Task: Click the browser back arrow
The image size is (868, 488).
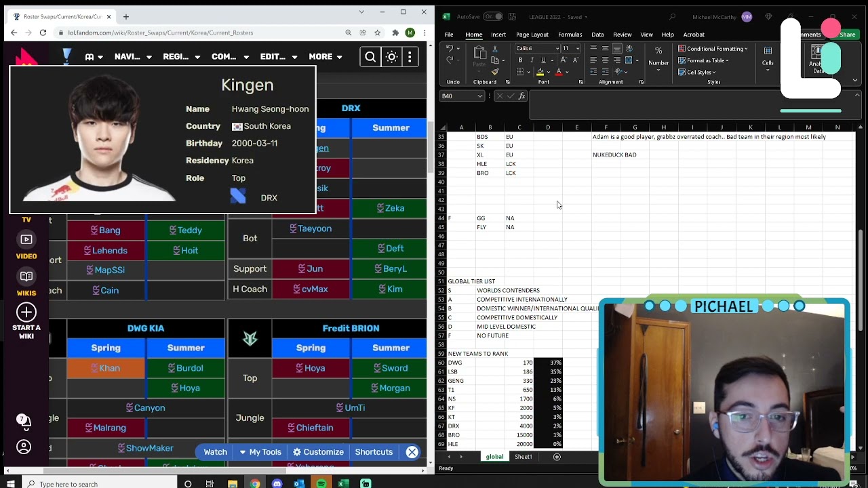Action: coord(14,33)
